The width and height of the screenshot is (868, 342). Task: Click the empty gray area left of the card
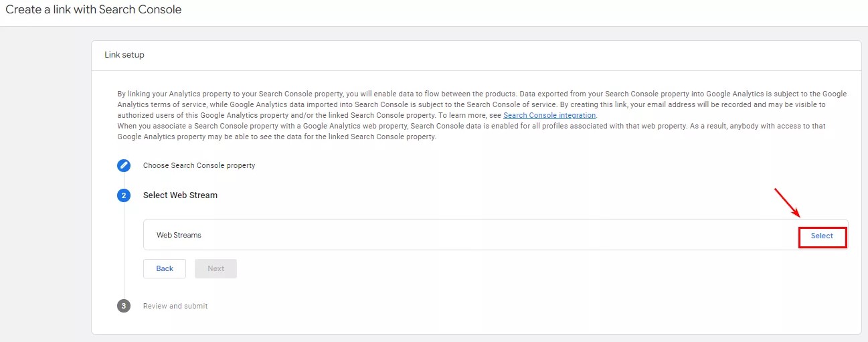coord(46,184)
